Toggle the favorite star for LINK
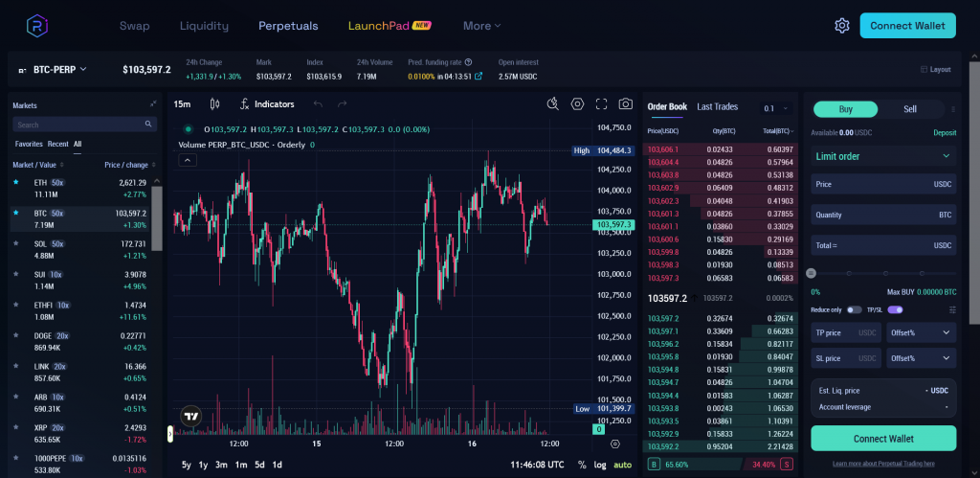The width and height of the screenshot is (980, 478). coord(16,366)
